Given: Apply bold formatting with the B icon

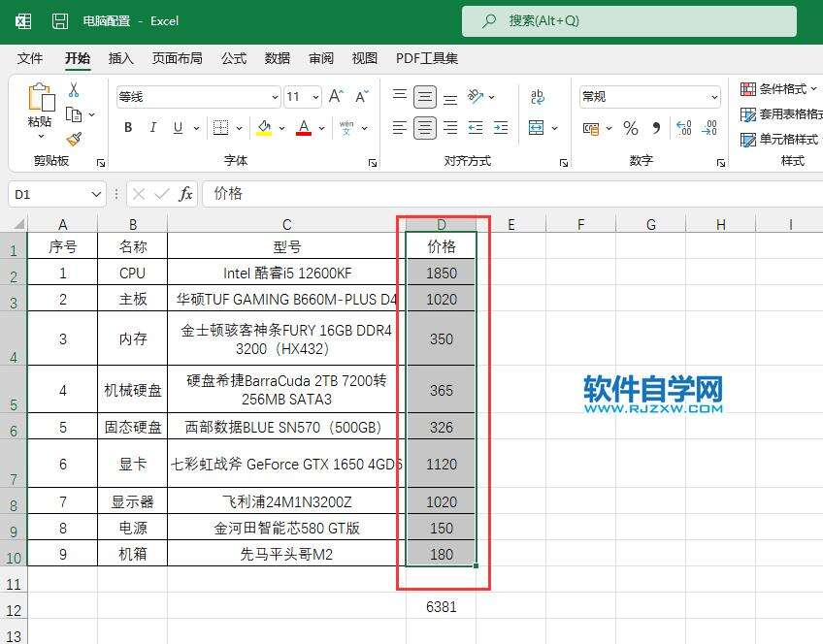Looking at the screenshot, I should tap(126, 125).
